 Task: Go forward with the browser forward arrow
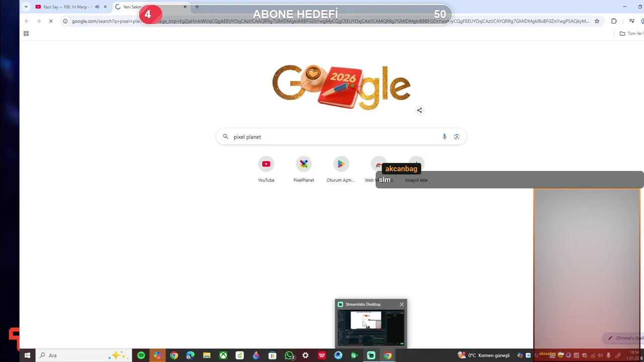(39, 21)
